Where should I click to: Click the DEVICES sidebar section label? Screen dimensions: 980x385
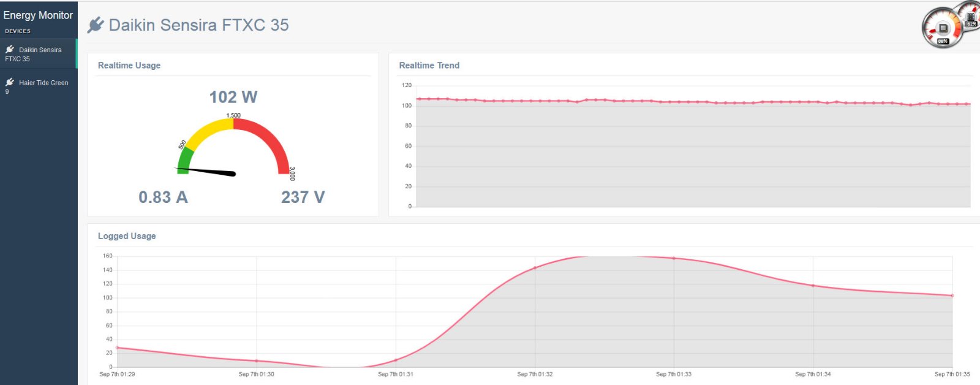[18, 31]
